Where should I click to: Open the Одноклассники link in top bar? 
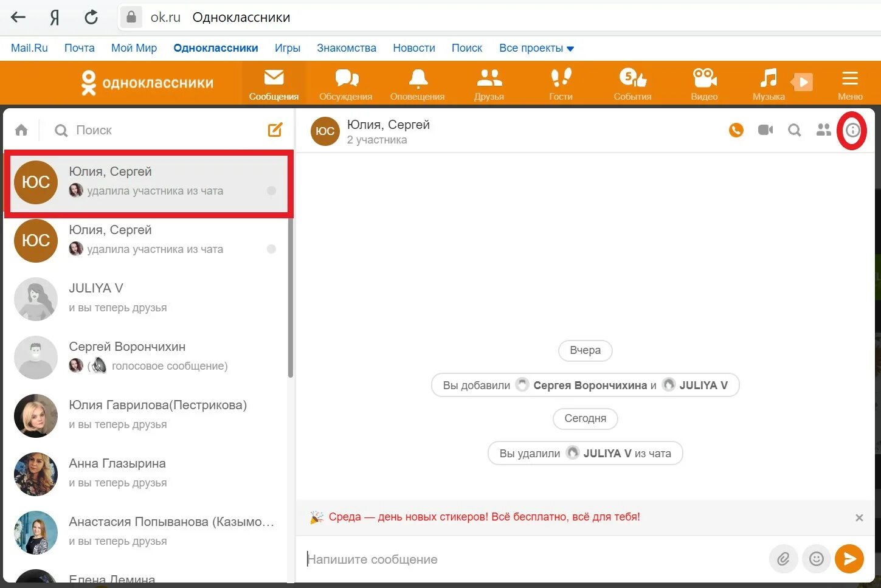(216, 48)
